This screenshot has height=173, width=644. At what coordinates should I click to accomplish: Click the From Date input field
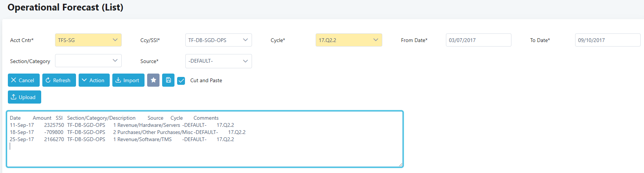[479, 40]
